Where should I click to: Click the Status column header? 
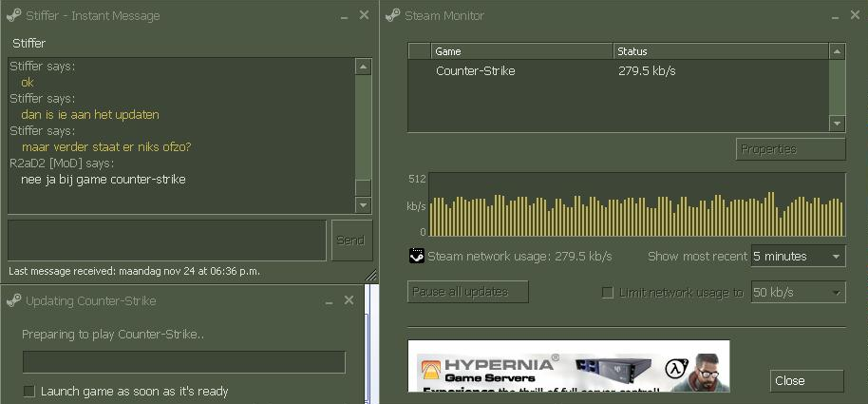click(722, 51)
